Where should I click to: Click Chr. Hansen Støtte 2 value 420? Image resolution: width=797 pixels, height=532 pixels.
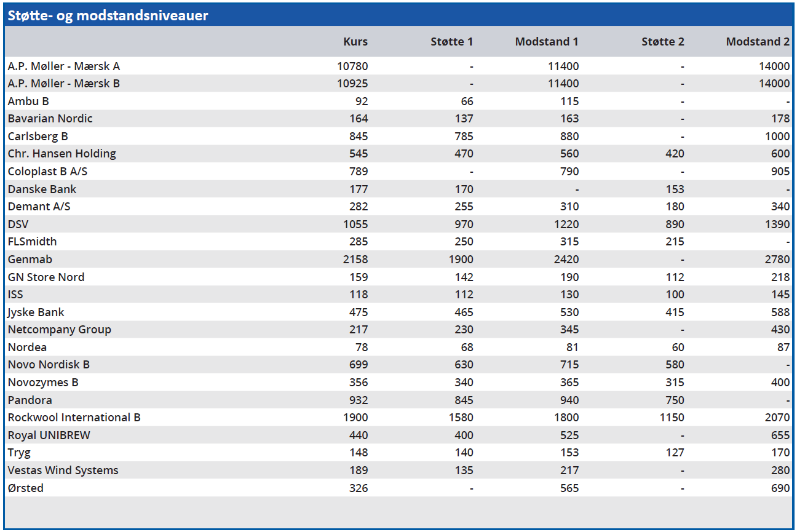pos(675,154)
